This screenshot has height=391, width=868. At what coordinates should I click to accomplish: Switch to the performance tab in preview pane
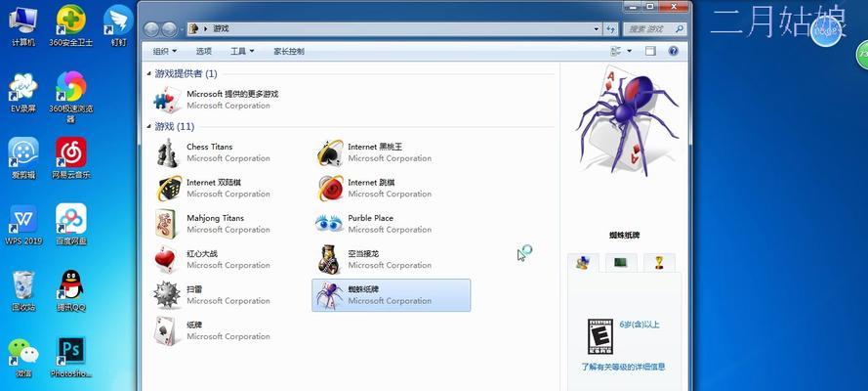[x=621, y=263]
